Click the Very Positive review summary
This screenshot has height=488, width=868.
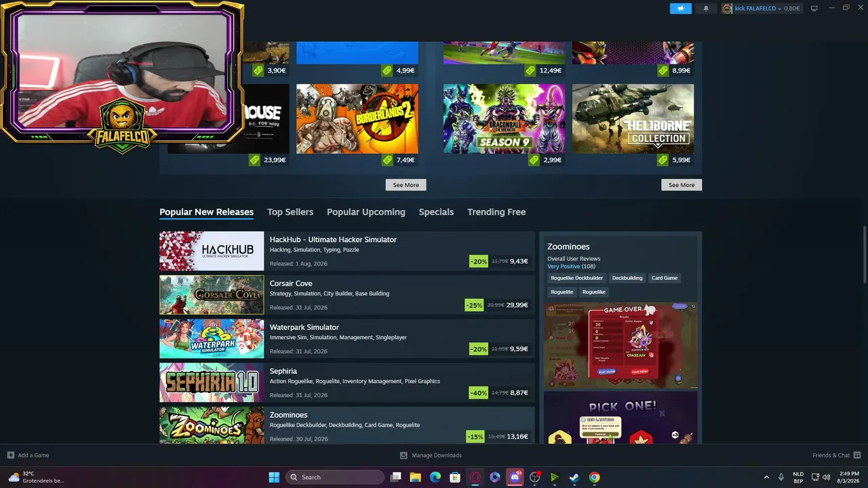[x=564, y=266]
